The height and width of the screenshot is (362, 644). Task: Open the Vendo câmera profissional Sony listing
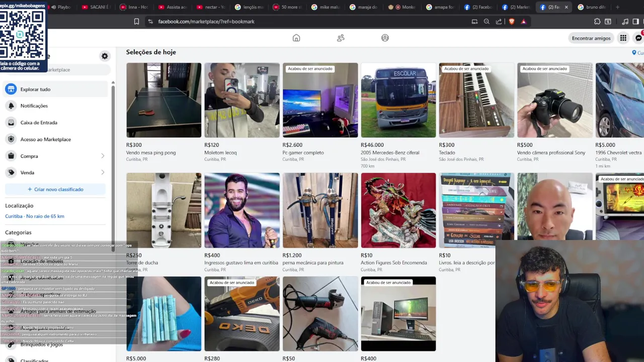[x=555, y=100]
